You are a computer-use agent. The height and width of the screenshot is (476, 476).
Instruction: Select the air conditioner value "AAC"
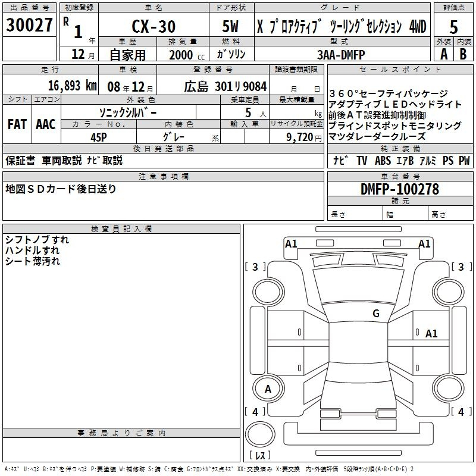click(46, 124)
